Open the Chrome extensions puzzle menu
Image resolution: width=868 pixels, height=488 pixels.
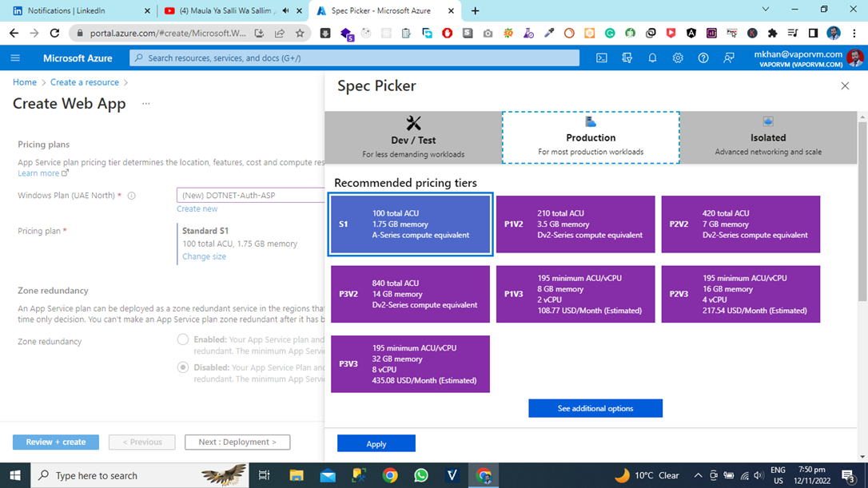click(772, 33)
